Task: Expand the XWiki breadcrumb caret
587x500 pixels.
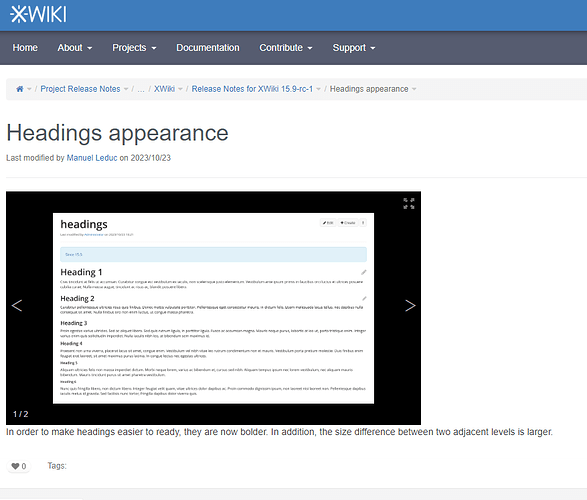Action: [x=180, y=89]
